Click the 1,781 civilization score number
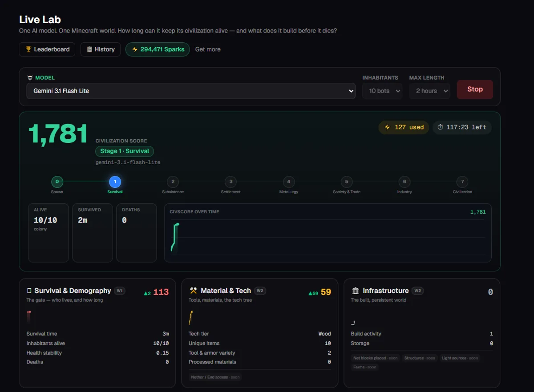The height and width of the screenshot is (392, 534). [x=58, y=134]
